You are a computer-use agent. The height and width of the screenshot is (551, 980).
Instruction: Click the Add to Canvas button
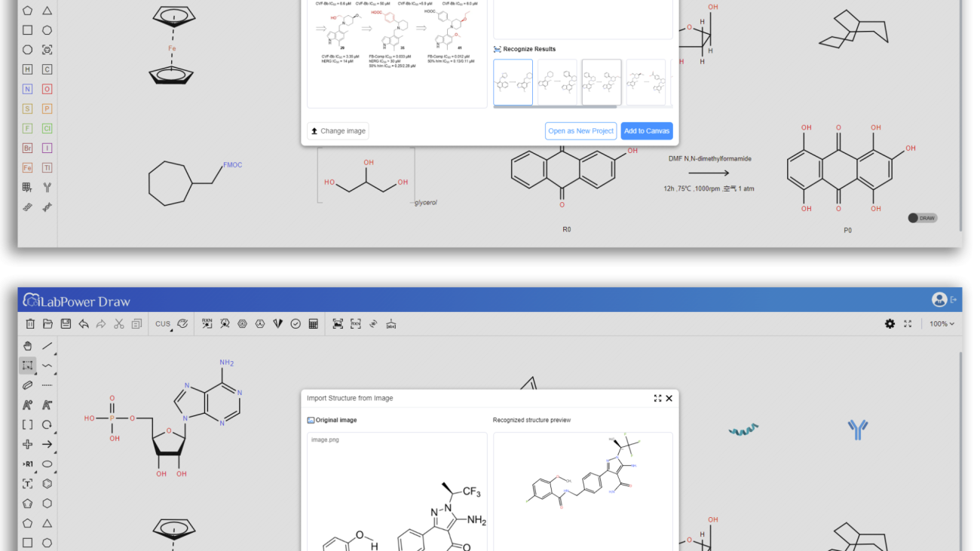[646, 131]
